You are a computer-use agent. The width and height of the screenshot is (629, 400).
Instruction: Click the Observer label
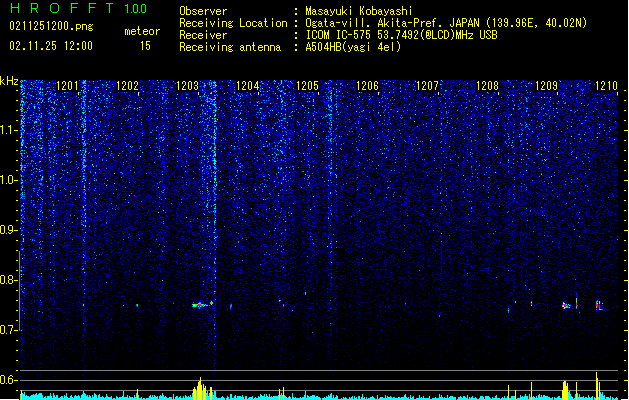point(203,11)
